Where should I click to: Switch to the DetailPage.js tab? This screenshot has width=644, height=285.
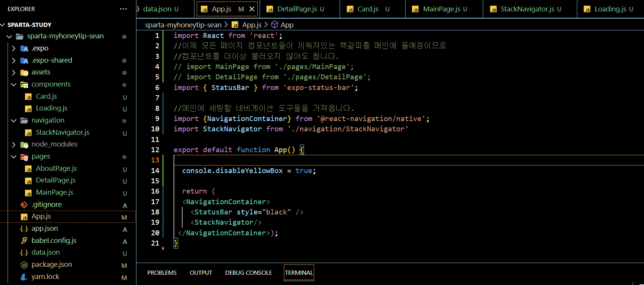(x=297, y=9)
